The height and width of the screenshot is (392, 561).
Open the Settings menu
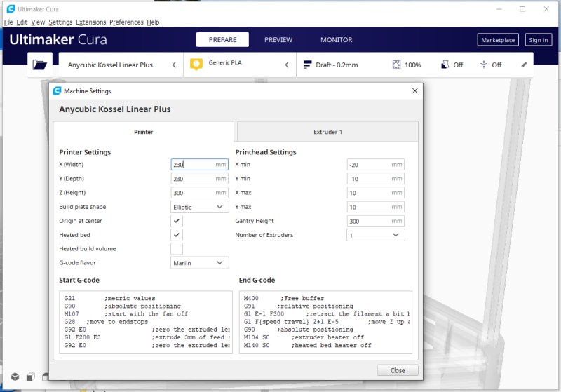click(60, 22)
